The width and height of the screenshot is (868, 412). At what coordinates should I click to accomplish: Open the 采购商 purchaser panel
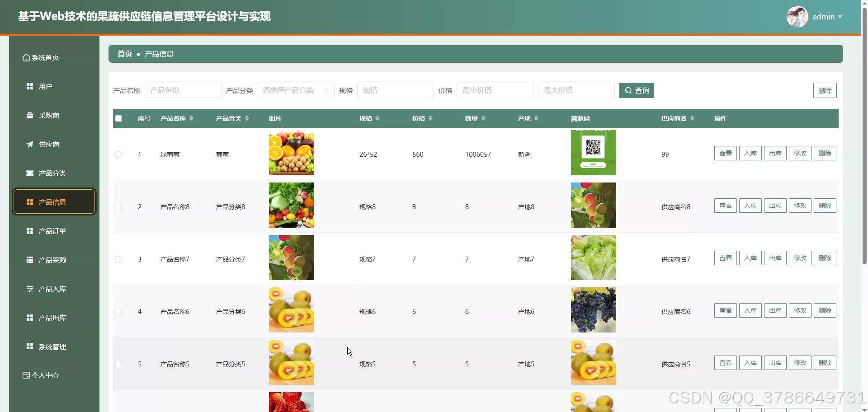tap(48, 115)
